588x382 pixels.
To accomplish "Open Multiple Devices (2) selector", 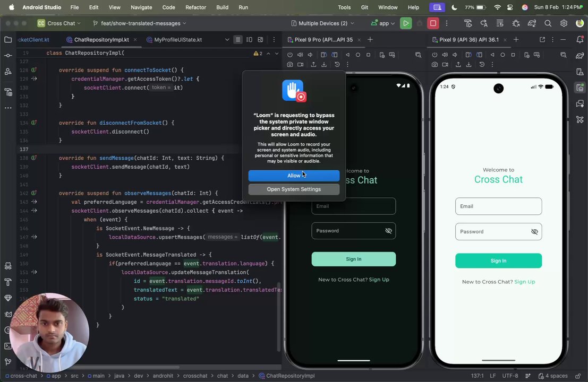I will click(x=322, y=23).
